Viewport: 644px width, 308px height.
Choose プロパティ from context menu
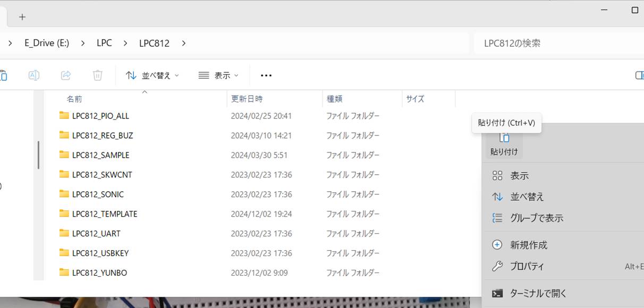[527, 267]
